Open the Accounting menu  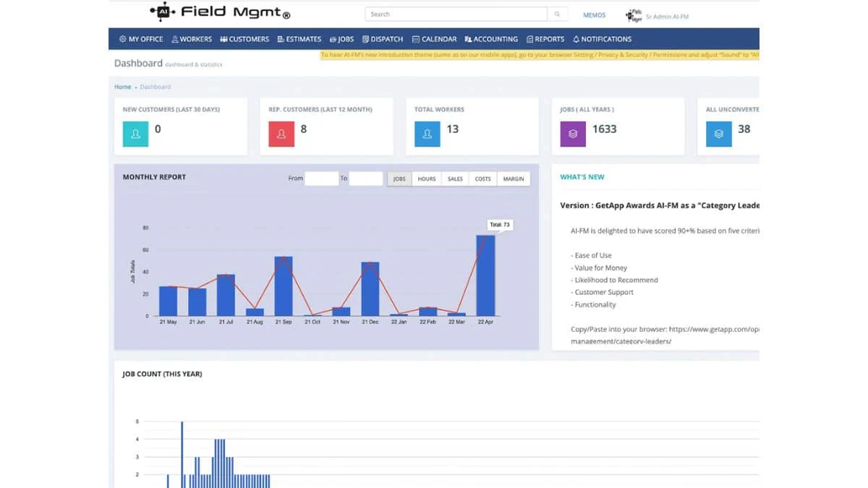(491, 39)
